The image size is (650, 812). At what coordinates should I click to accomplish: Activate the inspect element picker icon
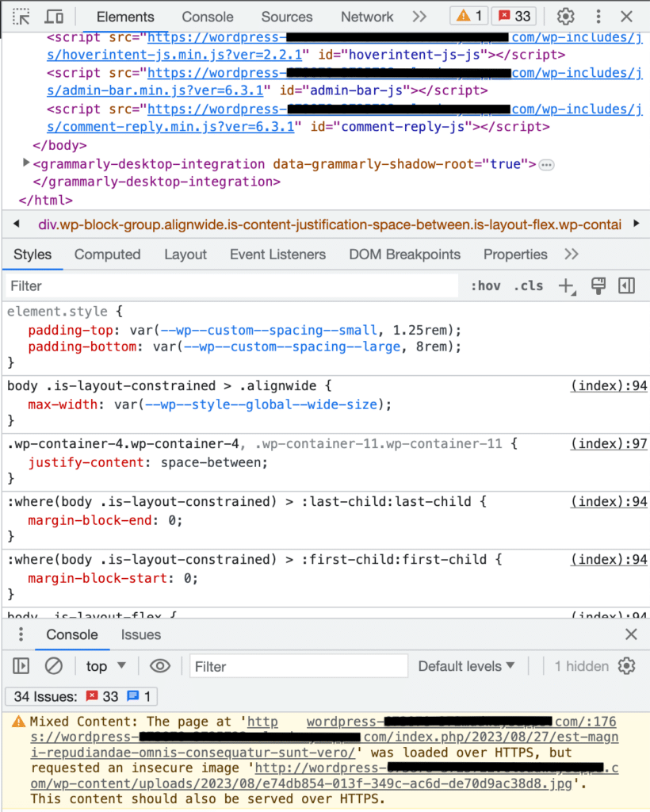[21, 17]
